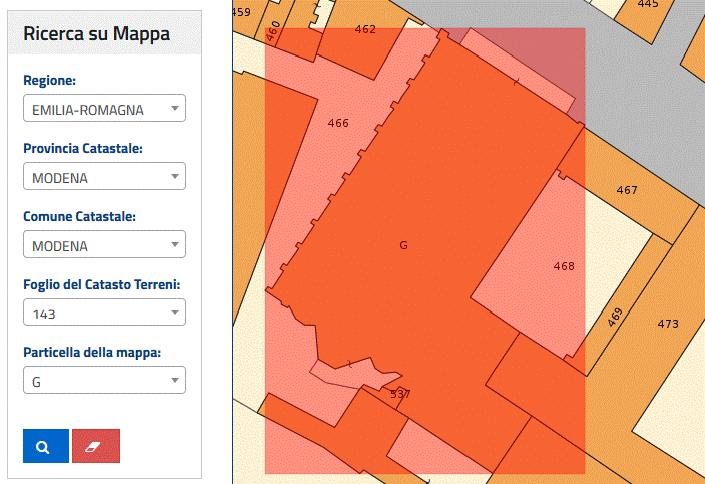Image resolution: width=705 pixels, height=484 pixels.
Task: Click parcel label 445 on the map
Action: [x=648, y=4]
